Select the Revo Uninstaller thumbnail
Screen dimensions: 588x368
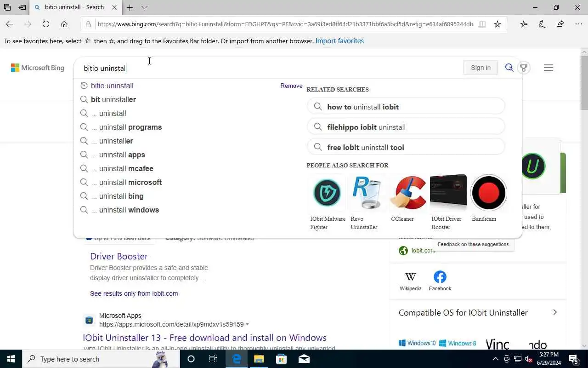tap(367, 192)
